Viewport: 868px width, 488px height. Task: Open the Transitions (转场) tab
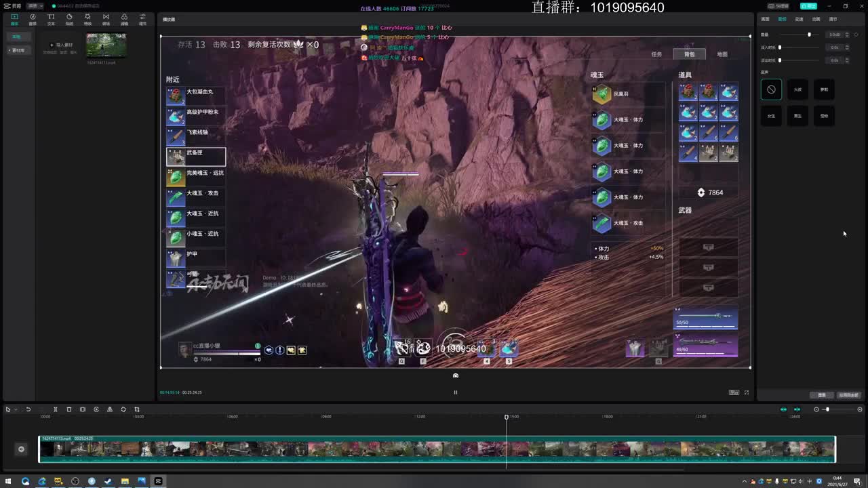[x=106, y=19]
